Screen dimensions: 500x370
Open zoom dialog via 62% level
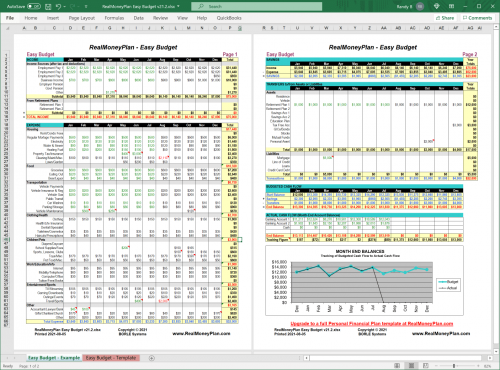[x=487, y=366]
